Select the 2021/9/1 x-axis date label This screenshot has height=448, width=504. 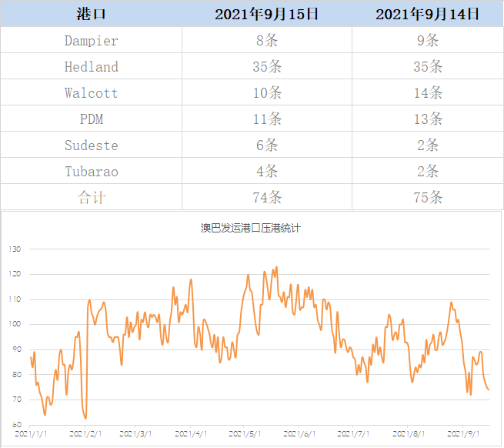[x=464, y=435]
